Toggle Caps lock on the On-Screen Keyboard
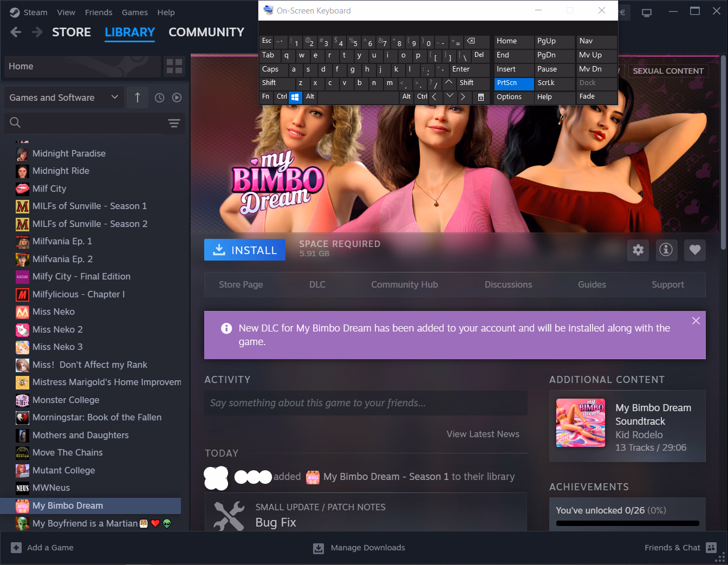This screenshot has width=728, height=565. coord(274,70)
